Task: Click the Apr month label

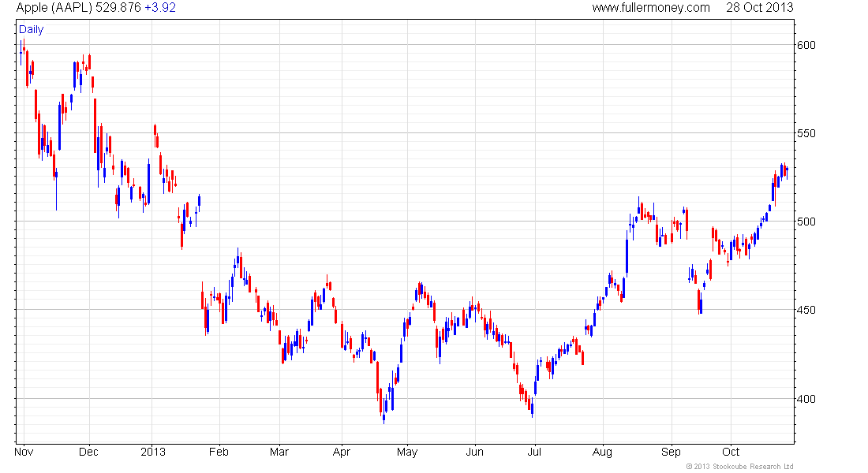Action: 342,453
